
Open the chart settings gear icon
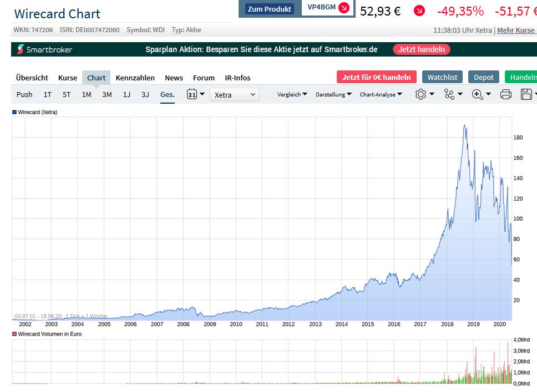tap(420, 94)
